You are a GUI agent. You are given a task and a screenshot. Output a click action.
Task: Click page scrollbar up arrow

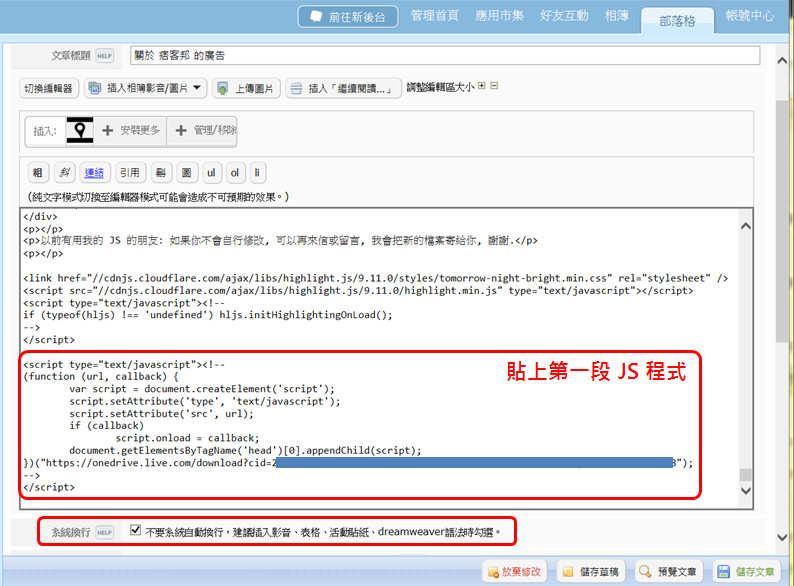(782, 60)
